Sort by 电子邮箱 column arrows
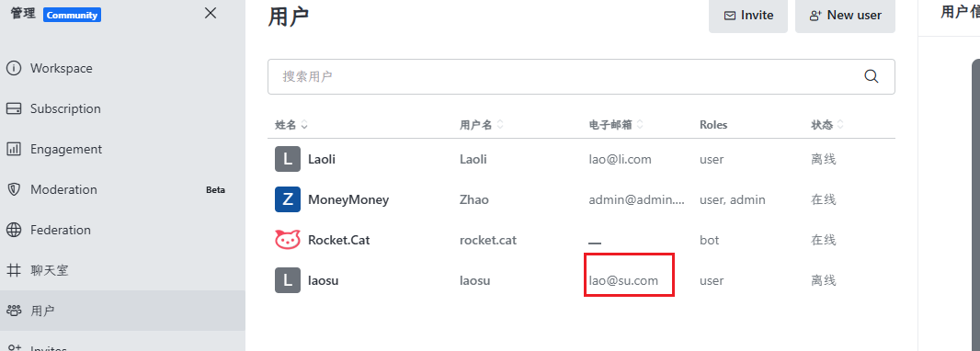 [639, 125]
